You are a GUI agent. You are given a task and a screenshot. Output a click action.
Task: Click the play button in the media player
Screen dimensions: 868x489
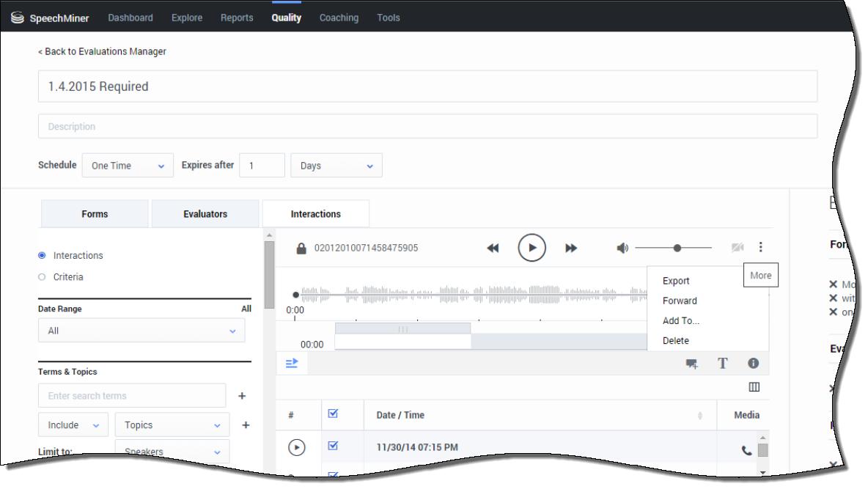[532, 248]
